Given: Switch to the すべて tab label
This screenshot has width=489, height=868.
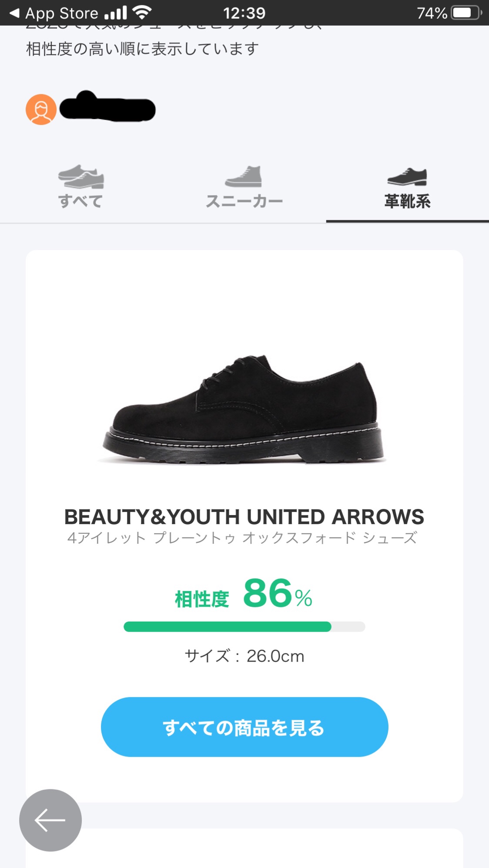Looking at the screenshot, I should coord(80,201).
